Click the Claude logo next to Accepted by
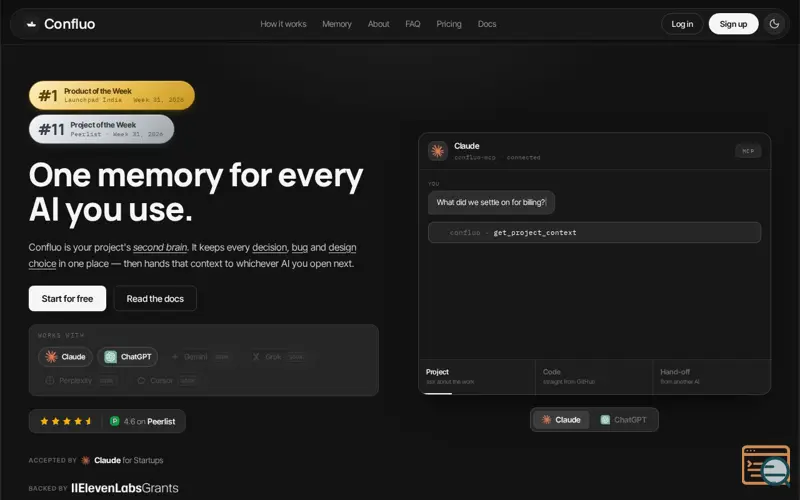This screenshot has height=500, width=800. coord(86,460)
